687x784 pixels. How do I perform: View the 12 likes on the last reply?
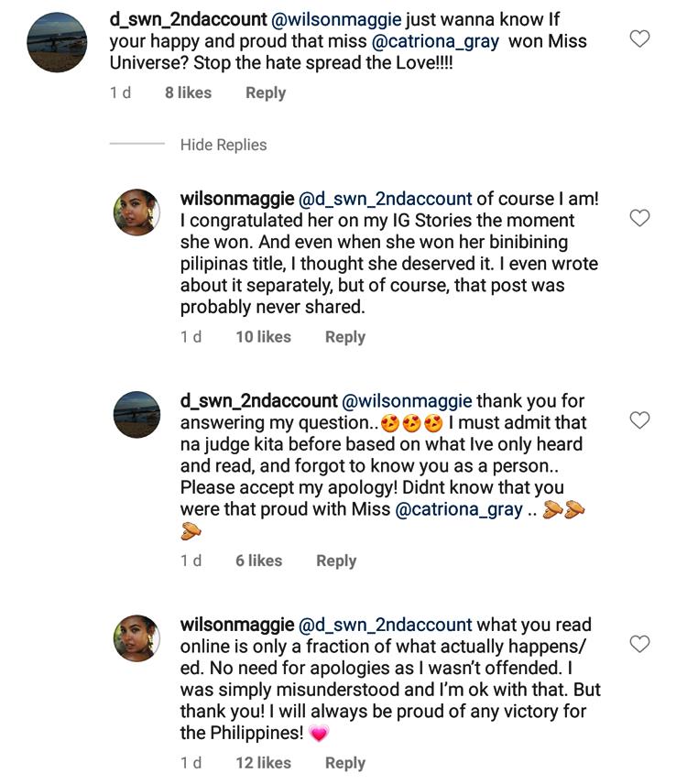(263, 763)
